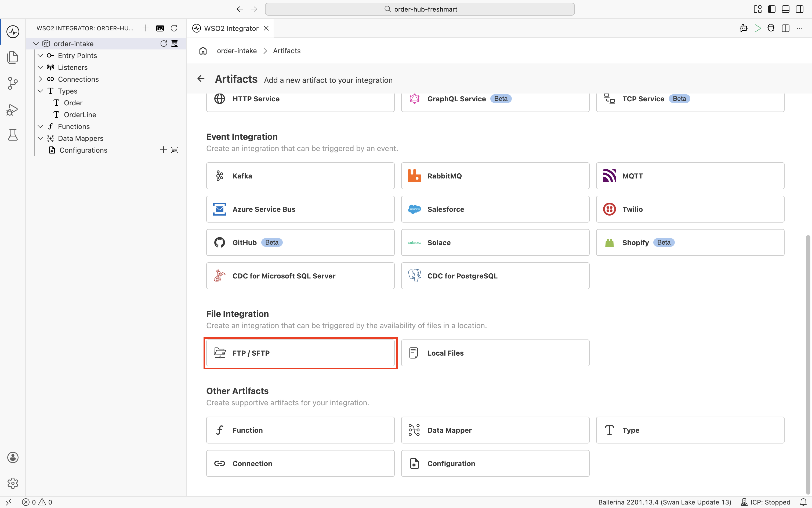Select the OrderLine type in tree
The height and width of the screenshot is (508, 812).
[x=80, y=115]
